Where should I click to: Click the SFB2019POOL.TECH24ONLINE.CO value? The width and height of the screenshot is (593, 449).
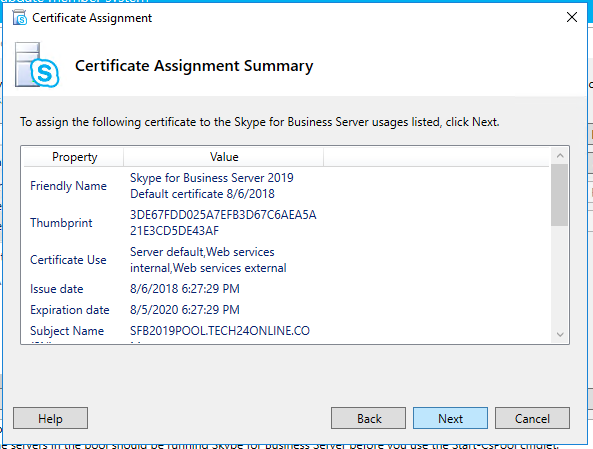(x=220, y=331)
